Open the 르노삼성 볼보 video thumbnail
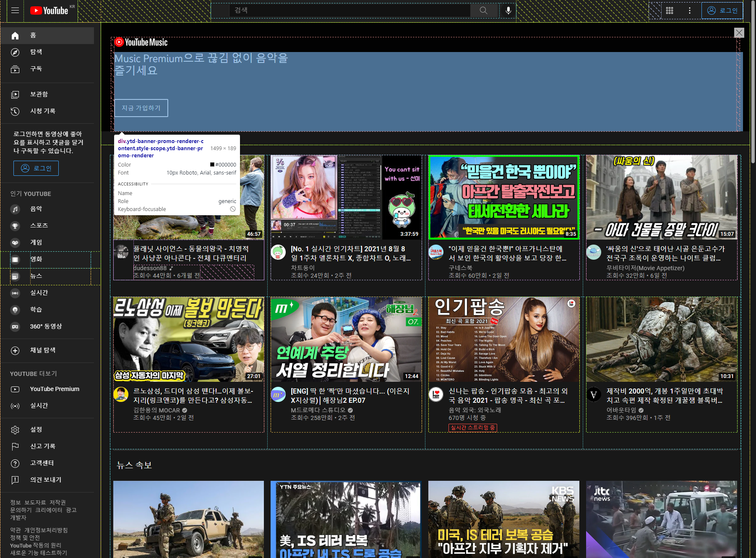756x558 pixels. (189, 339)
